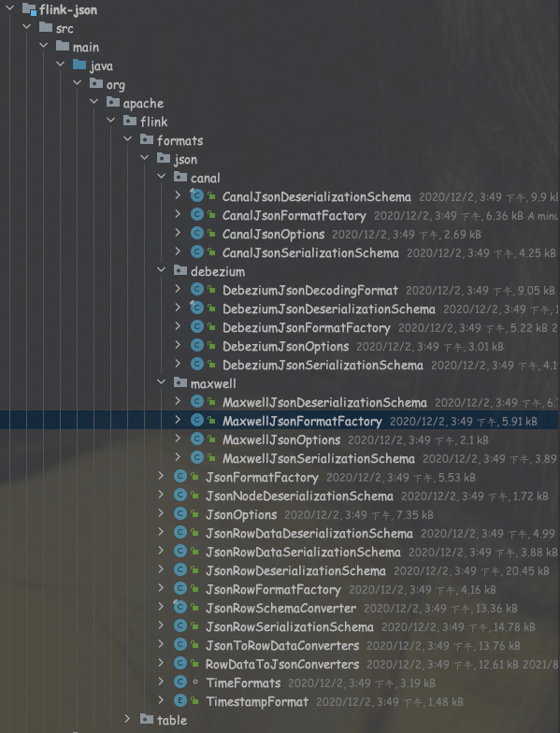
Task: Click the JsonOptions 7.35 kB size text
Action: (x=415, y=515)
